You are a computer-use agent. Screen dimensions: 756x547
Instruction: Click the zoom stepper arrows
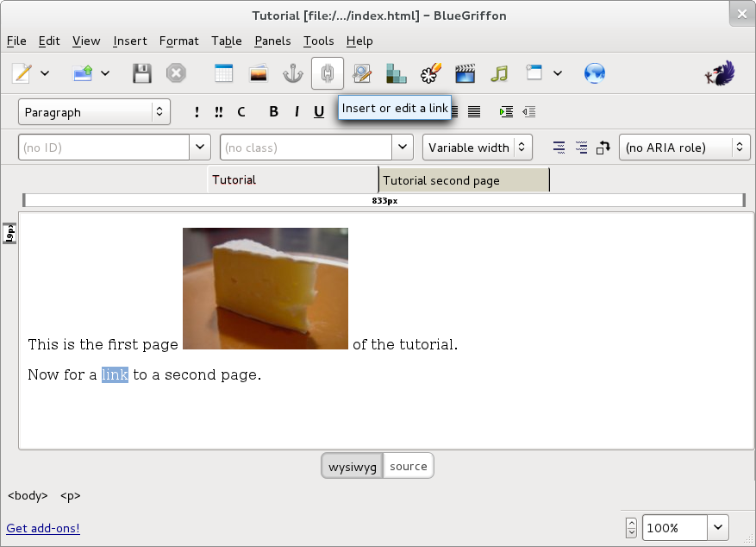[631, 528]
